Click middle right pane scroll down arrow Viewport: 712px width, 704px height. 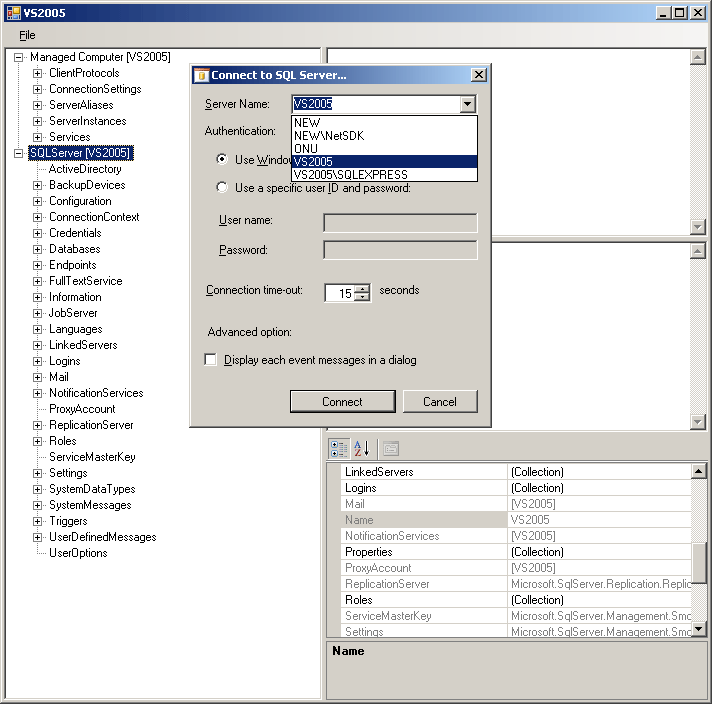point(697,422)
